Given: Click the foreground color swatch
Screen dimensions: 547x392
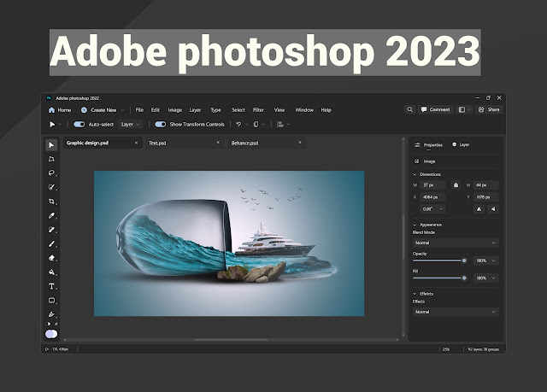Looking at the screenshot, I should click(50, 334).
